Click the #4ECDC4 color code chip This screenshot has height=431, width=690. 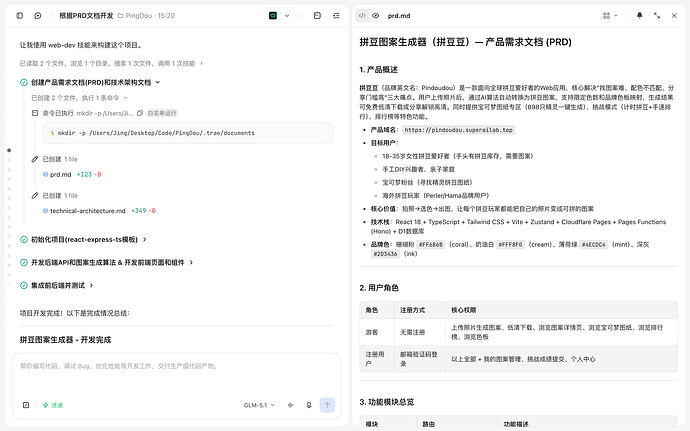click(594, 244)
